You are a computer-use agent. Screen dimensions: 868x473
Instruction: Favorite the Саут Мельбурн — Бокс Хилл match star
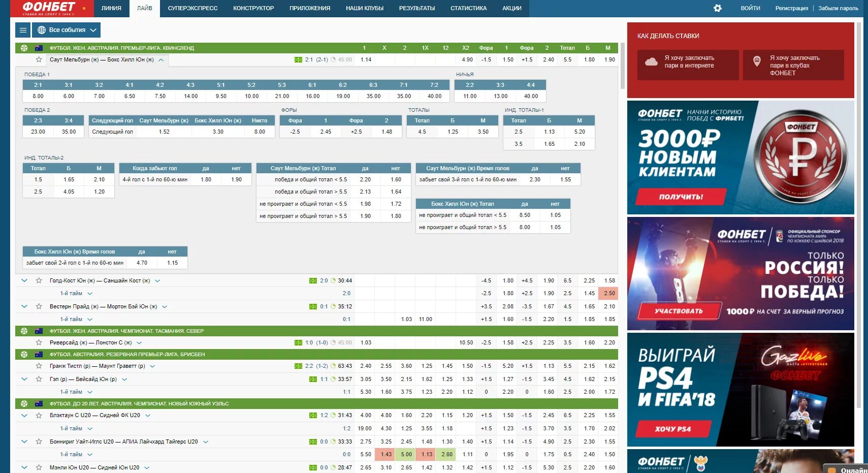[x=39, y=59]
